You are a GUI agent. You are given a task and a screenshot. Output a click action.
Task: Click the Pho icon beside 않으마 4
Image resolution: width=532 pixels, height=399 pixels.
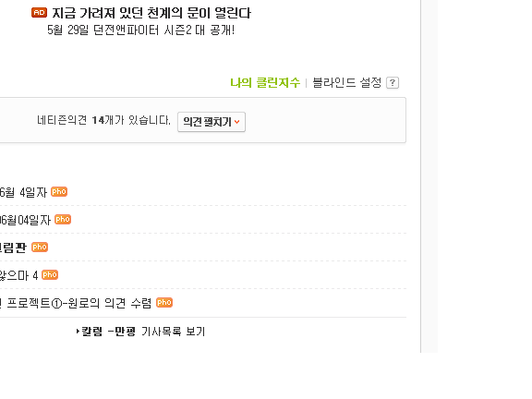(x=50, y=275)
